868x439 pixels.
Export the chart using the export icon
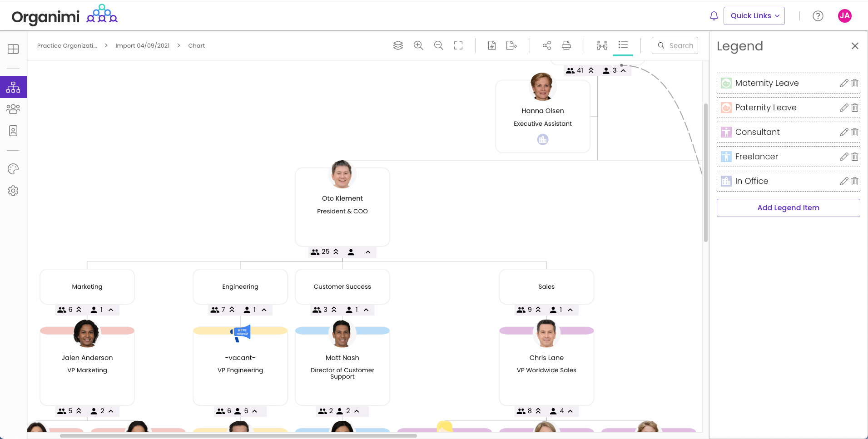click(x=511, y=45)
